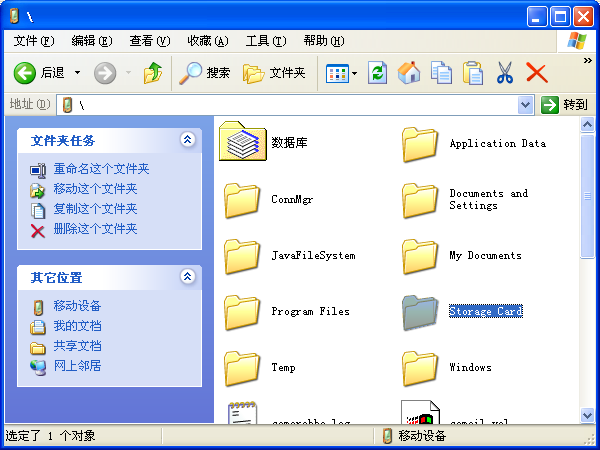Image resolution: width=600 pixels, height=450 pixels.
Task: Select the JavaFileSystem folder icon
Action: 242,256
